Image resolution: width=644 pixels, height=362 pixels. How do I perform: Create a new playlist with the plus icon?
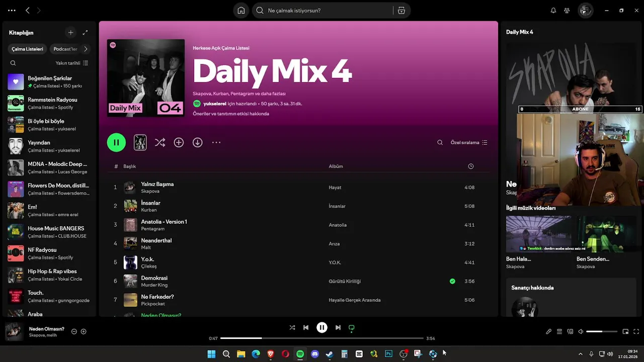coord(70,33)
